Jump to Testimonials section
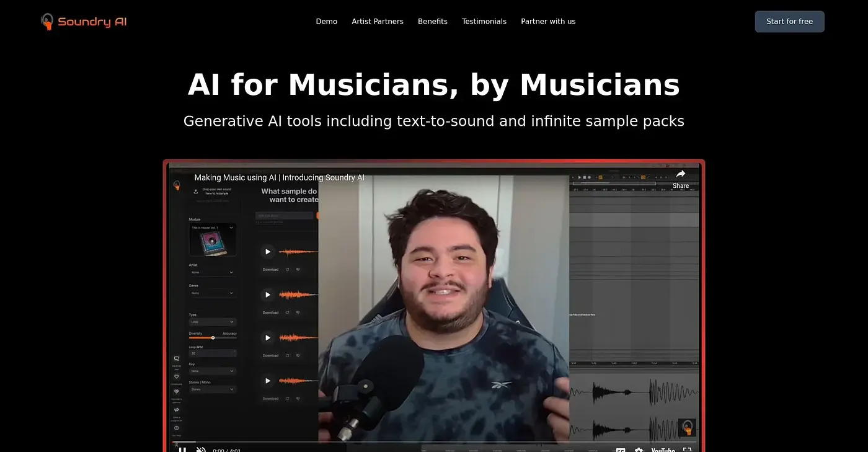The width and height of the screenshot is (868, 452). [x=484, y=21]
